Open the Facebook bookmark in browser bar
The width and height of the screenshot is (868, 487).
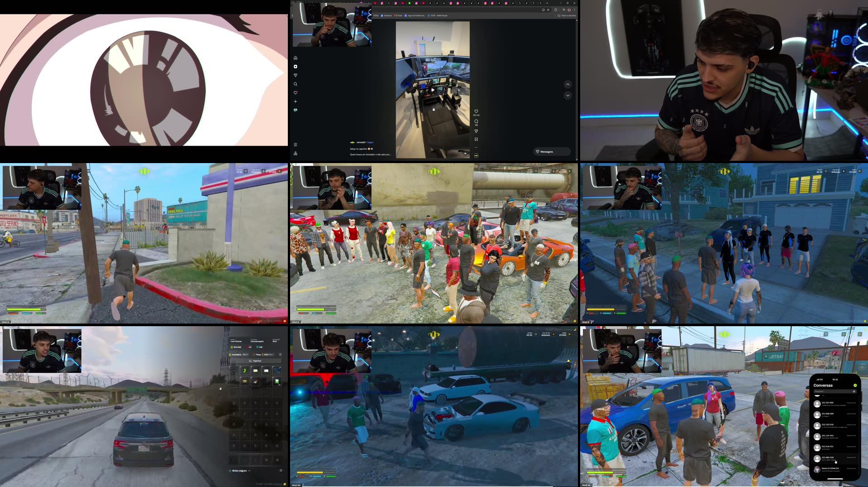pyautogui.click(x=386, y=15)
